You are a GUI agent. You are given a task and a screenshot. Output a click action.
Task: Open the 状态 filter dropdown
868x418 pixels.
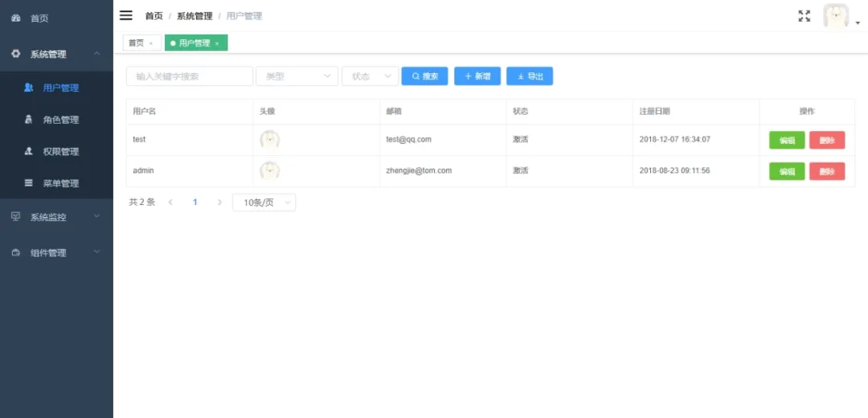pyautogui.click(x=370, y=76)
